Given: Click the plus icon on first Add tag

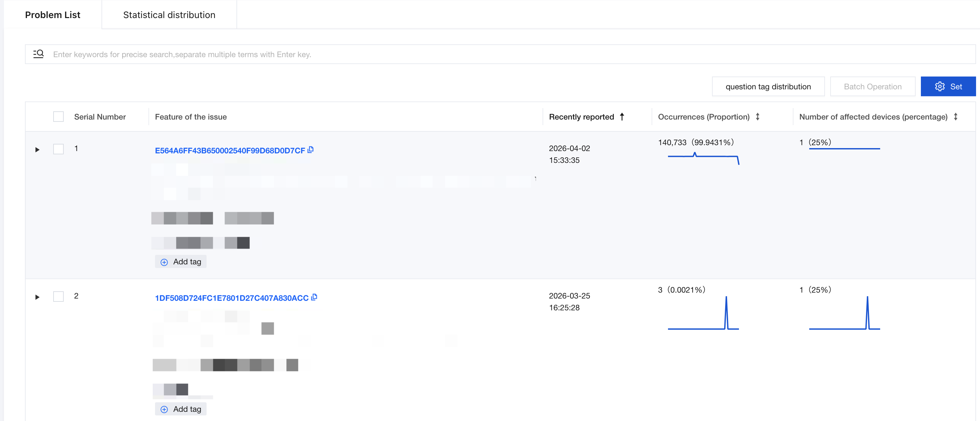Looking at the screenshot, I should coord(164,262).
